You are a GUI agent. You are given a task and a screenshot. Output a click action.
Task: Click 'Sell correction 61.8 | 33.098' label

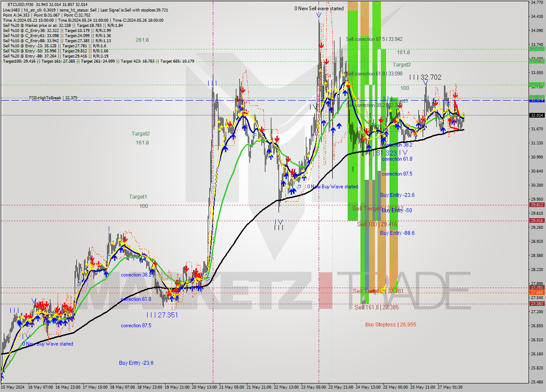374,74
